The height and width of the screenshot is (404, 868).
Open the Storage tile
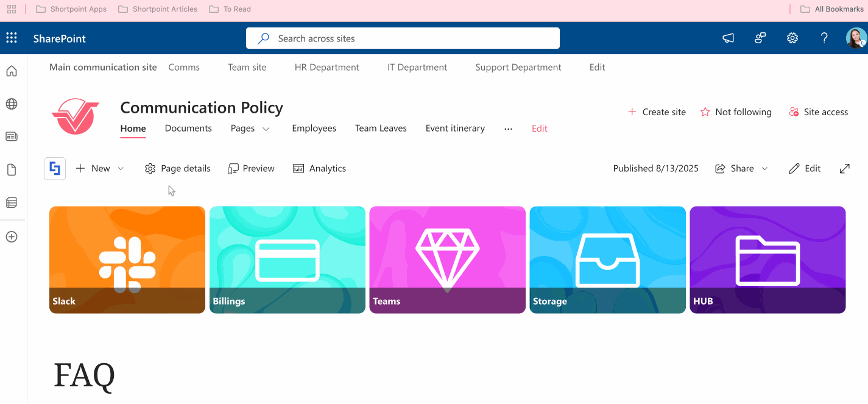click(x=608, y=260)
